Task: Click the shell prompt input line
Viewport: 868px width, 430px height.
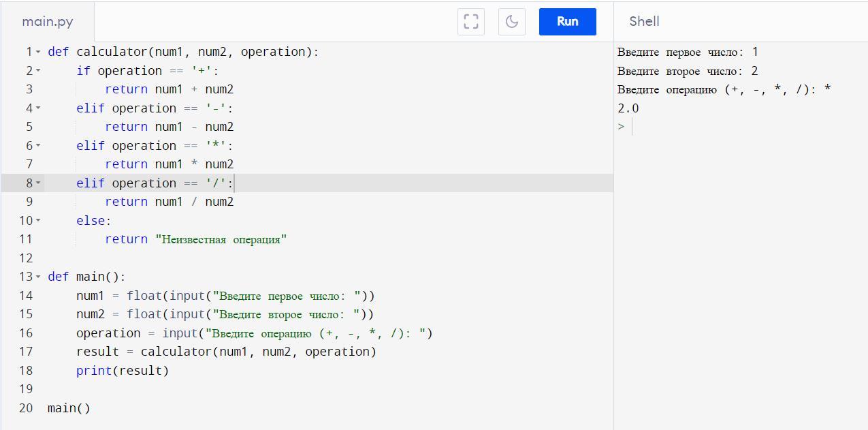Action: [681, 127]
